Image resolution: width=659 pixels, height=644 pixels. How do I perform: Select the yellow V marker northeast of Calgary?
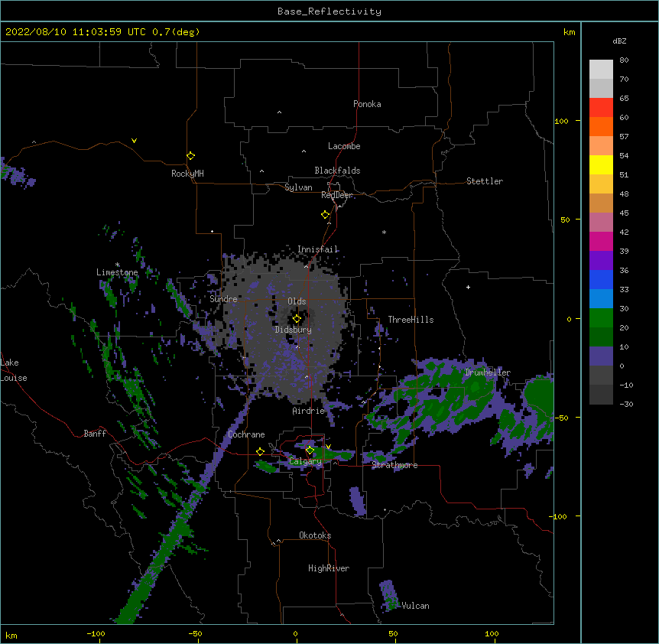(x=328, y=447)
